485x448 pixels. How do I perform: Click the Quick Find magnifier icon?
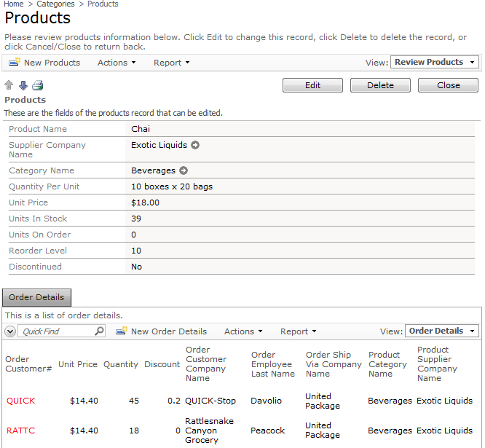(99, 331)
